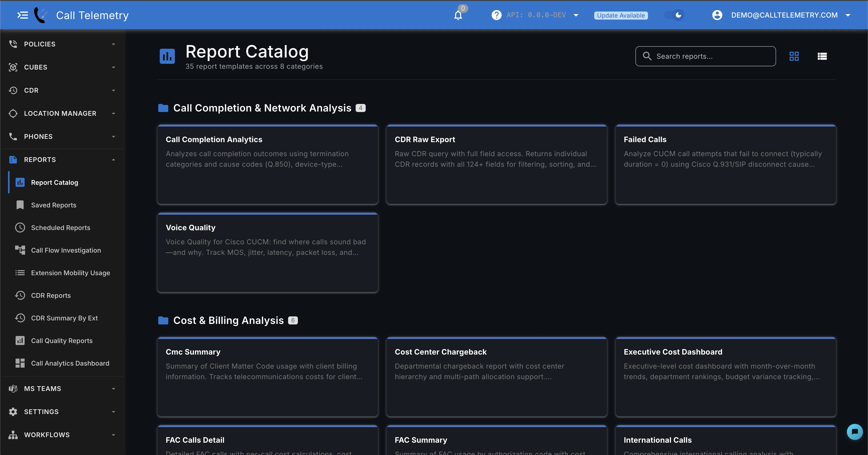Open the FAC Summary report card
Screen dimensions: 868x455
[497, 440]
